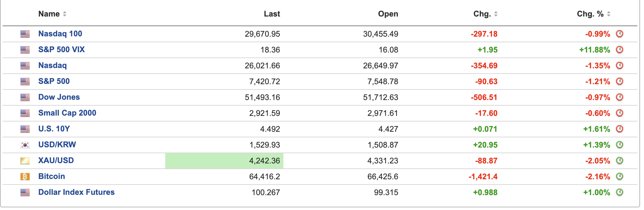Image resolution: width=644 pixels, height=210 pixels.
Task: Click the US flag beside Dollar Index Futures
Action: (25, 192)
